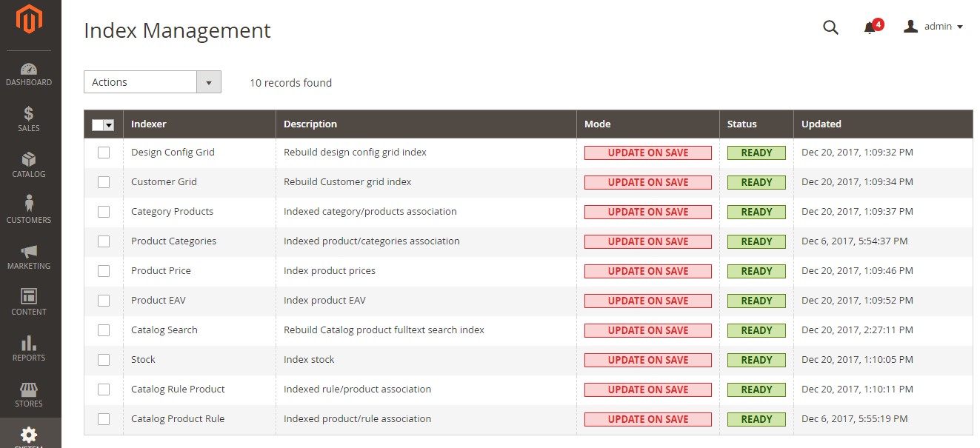Expand the Actions dropdown
This screenshot has height=448, width=980.
click(x=210, y=81)
